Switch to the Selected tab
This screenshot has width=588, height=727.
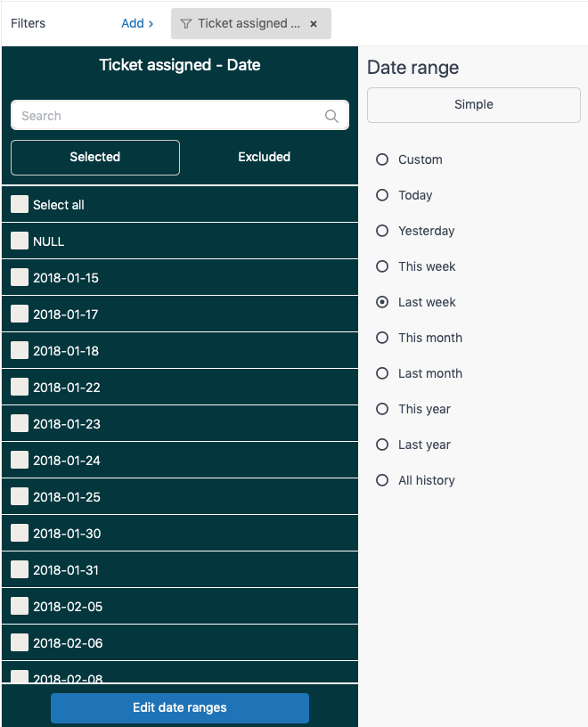tap(95, 157)
